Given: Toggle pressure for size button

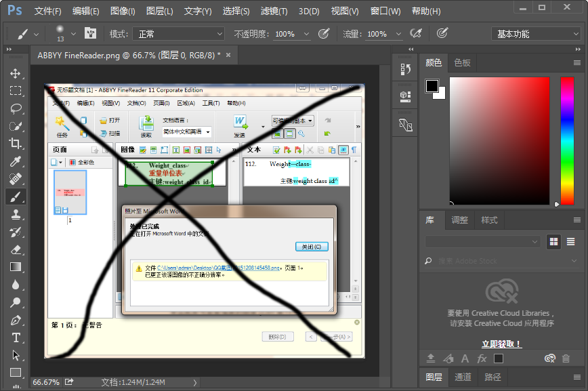Looking at the screenshot, I should pos(442,34).
